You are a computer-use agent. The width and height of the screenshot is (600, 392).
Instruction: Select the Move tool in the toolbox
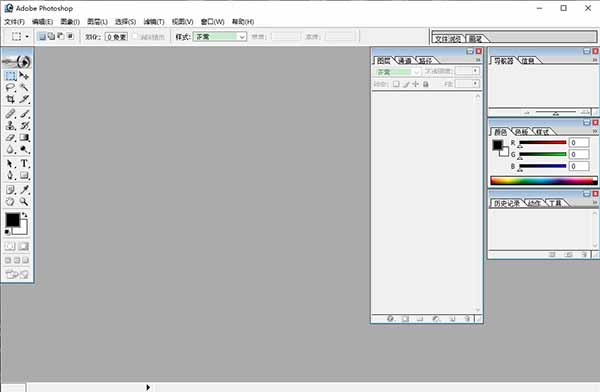24,75
